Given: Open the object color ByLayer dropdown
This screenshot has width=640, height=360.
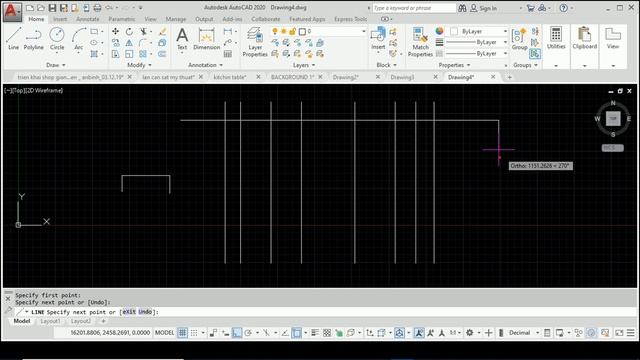Looking at the screenshot, I should click(478, 31).
